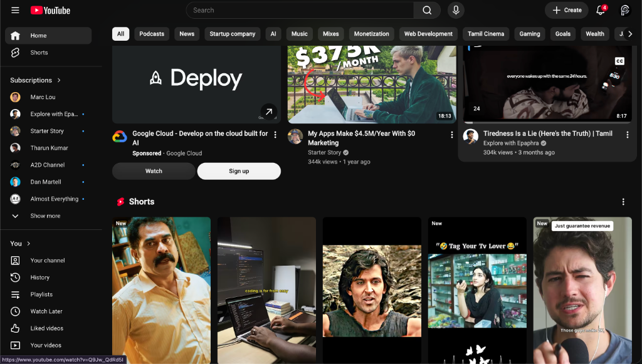Open Liked videos

[48, 328]
